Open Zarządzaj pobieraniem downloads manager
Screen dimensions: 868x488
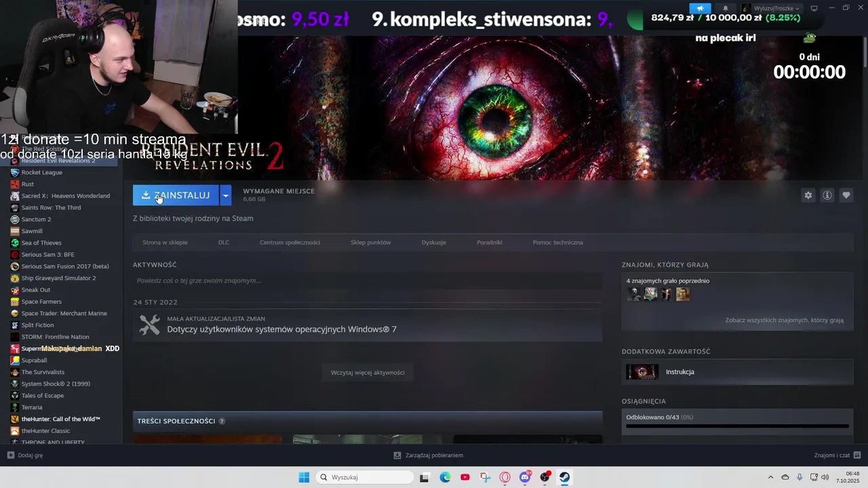pos(428,455)
